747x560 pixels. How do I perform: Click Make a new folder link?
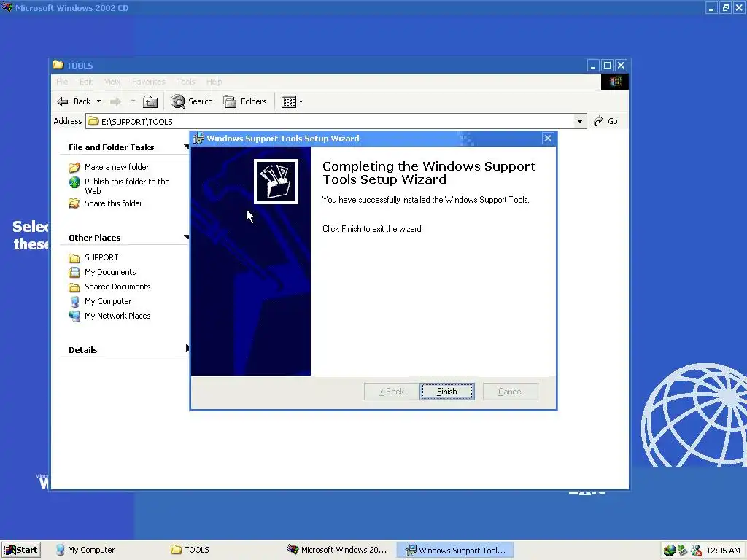(x=117, y=167)
